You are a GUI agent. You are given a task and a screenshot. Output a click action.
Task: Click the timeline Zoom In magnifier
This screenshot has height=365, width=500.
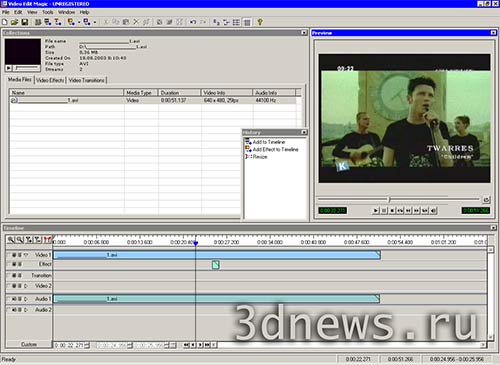(x=11, y=239)
